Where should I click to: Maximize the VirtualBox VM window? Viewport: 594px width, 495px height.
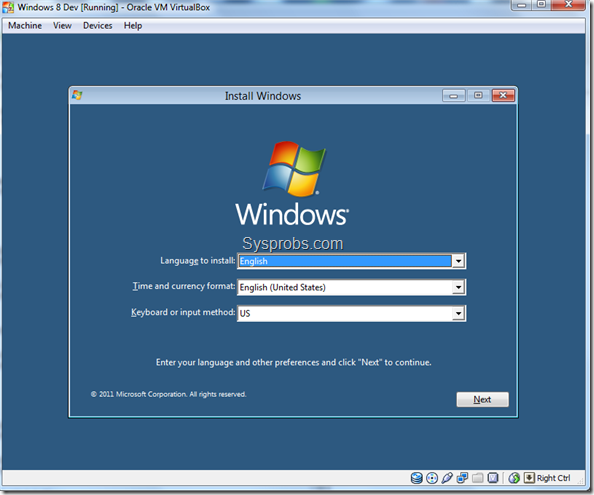tap(541, 5)
